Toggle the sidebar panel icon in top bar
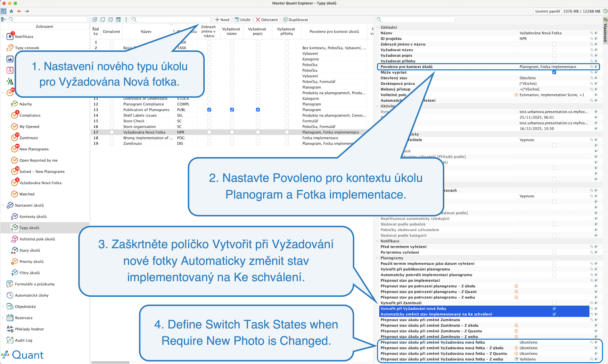The height and width of the screenshot is (364, 608). click(x=3, y=11)
